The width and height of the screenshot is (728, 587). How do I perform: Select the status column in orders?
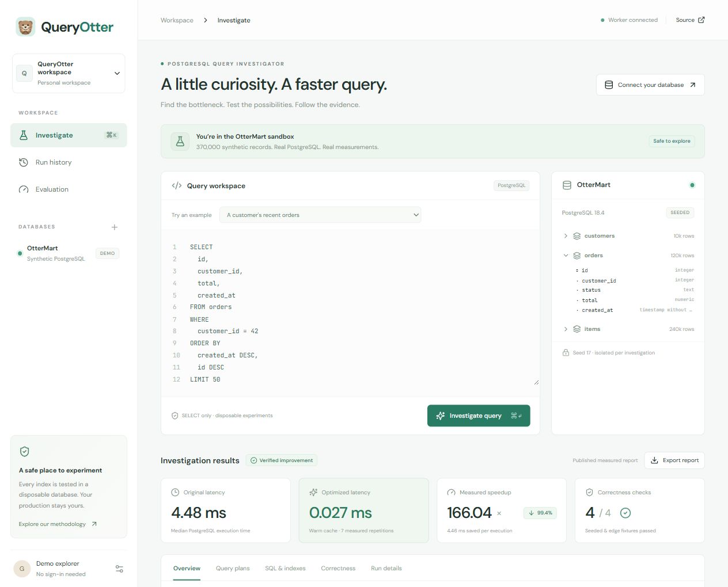(635, 290)
